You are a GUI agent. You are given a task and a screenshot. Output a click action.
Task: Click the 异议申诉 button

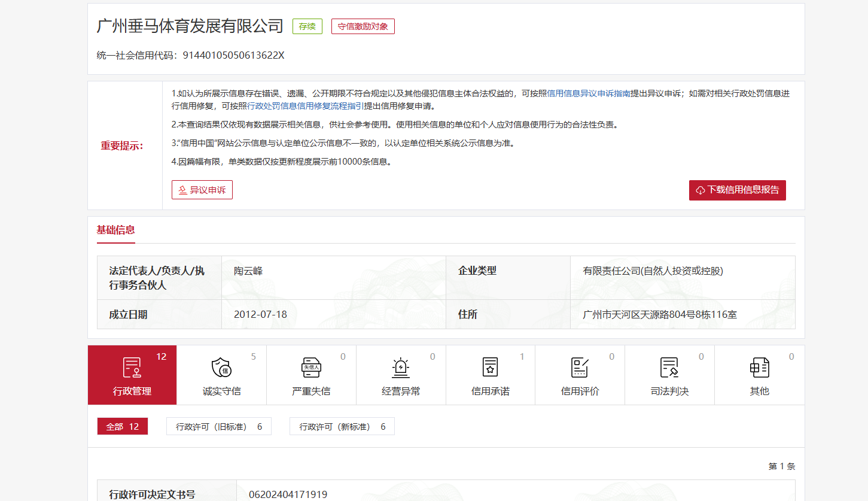tap(202, 190)
